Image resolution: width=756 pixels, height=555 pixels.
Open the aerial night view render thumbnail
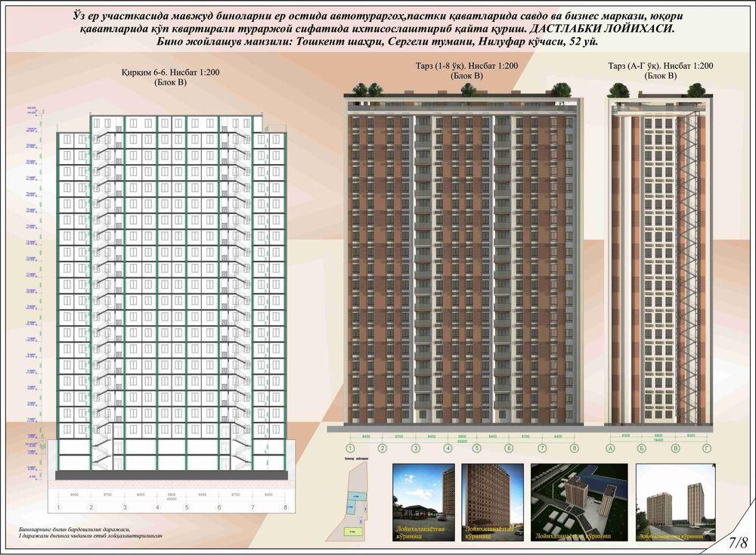coord(580,503)
